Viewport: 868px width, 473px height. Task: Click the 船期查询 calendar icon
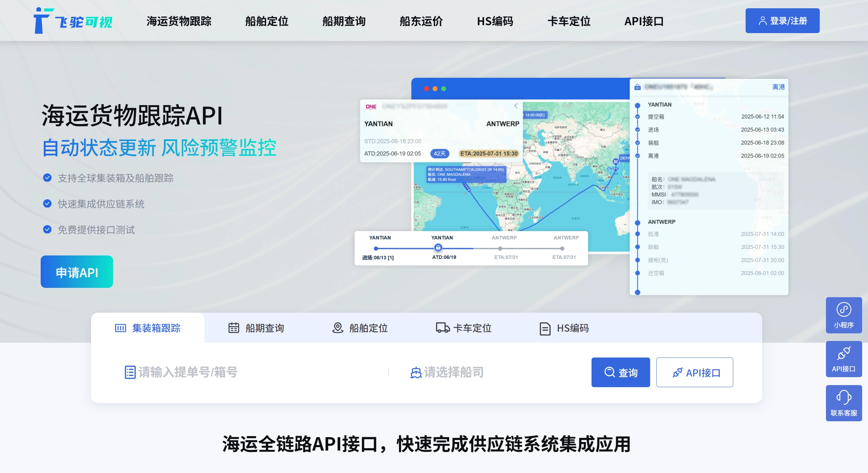pyautogui.click(x=234, y=328)
